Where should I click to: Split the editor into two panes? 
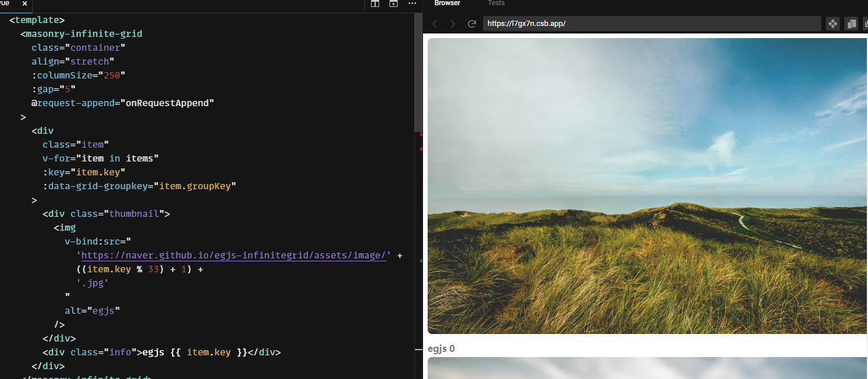coord(375,4)
